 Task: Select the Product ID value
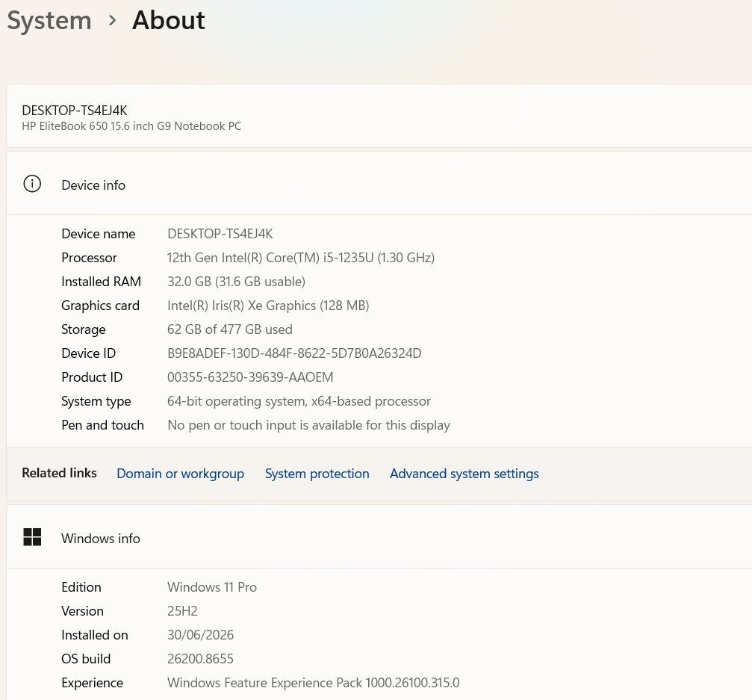tap(250, 377)
